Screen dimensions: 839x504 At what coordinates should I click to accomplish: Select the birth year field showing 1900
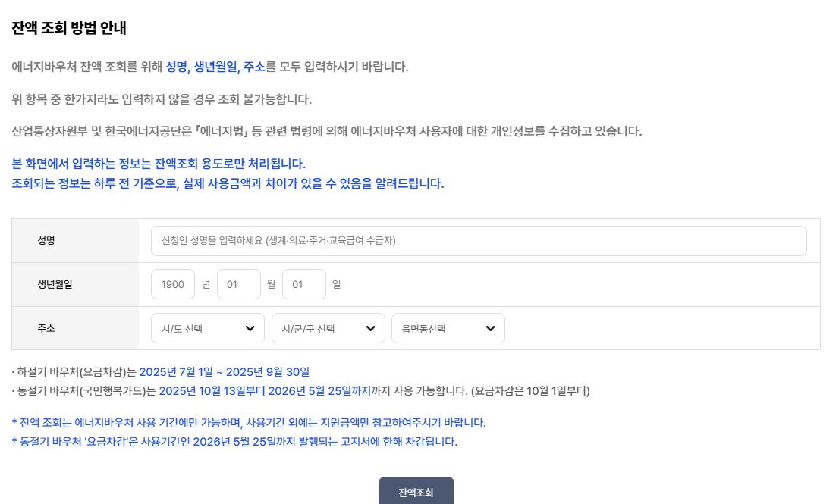pos(172,284)
